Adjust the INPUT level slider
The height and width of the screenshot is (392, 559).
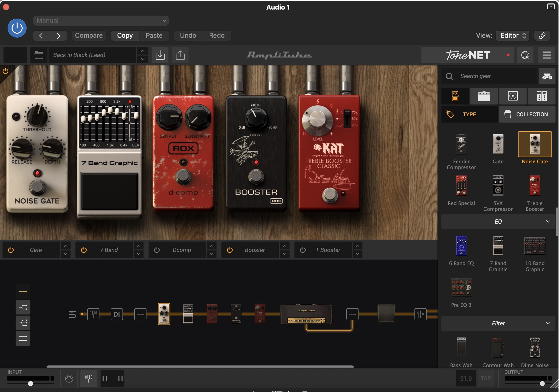click(x=30, y=383)
